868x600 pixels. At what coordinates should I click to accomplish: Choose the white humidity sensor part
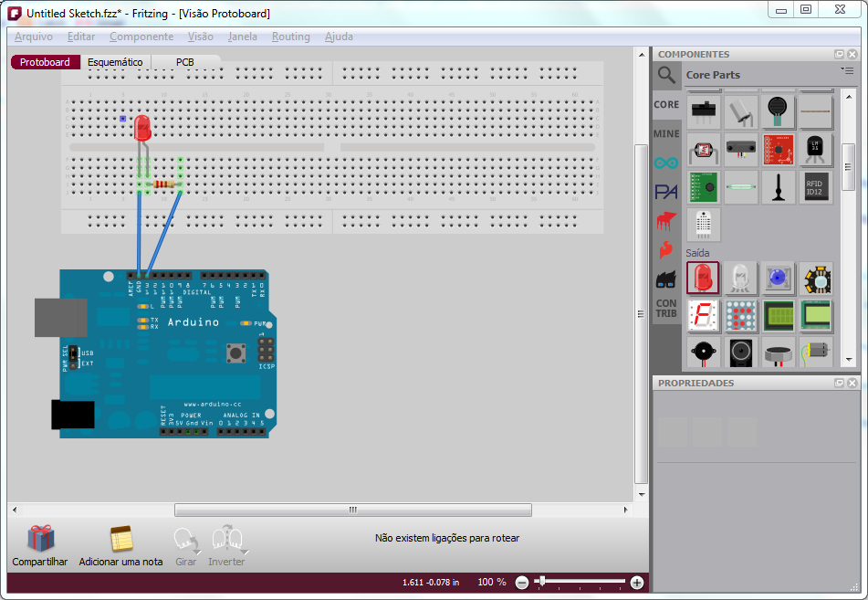click(x=704, y=225)
